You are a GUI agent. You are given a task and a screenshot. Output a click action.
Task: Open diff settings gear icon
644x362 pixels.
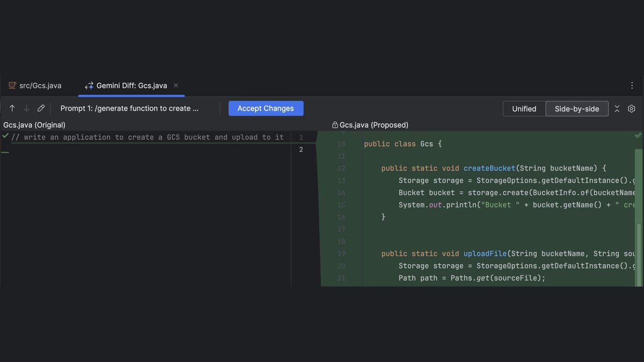pos(632,109)
